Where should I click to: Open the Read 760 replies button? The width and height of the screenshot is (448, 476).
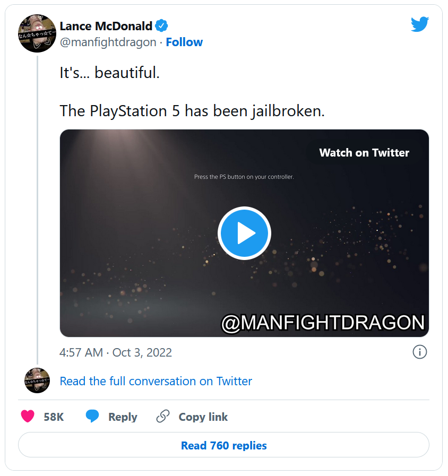pyautogui.click(x=223, y=445)
